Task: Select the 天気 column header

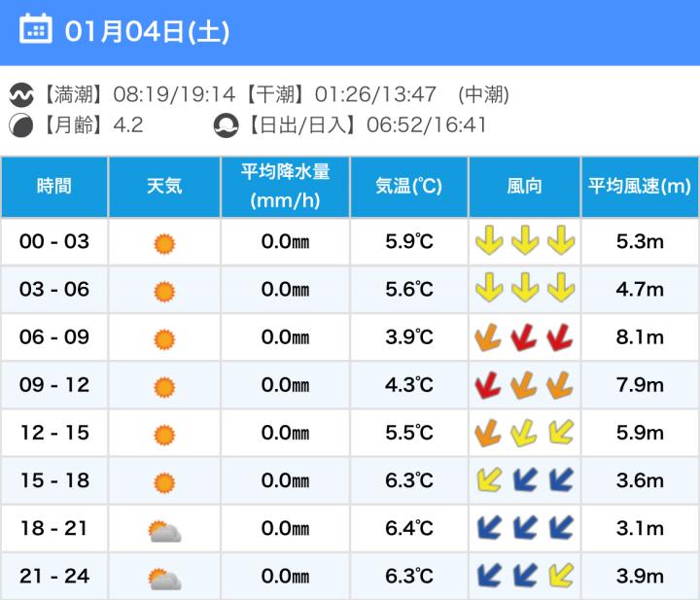Action: point(164,187)
